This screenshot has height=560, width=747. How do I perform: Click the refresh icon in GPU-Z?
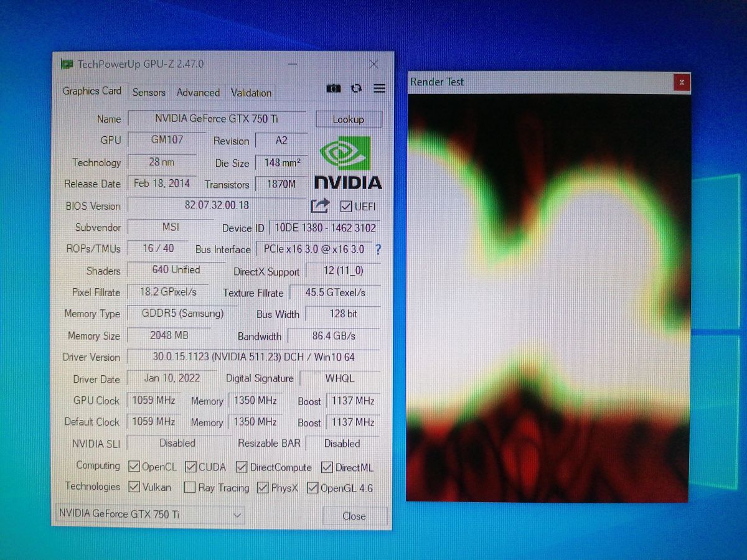pyautogui.click(x=356, y=88)
